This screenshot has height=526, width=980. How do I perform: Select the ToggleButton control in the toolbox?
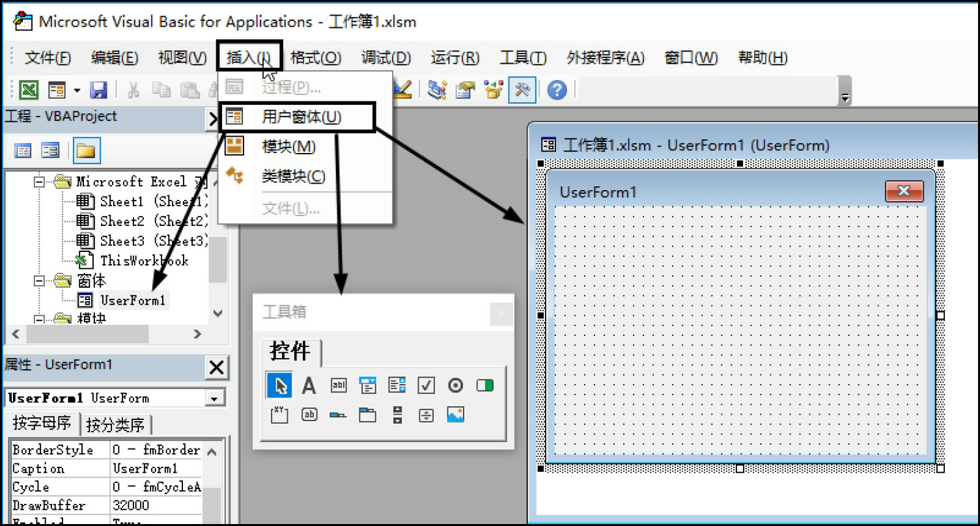485,385
